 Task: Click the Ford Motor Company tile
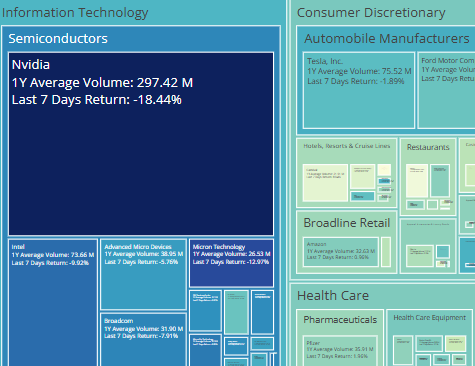tap(447, 90)
